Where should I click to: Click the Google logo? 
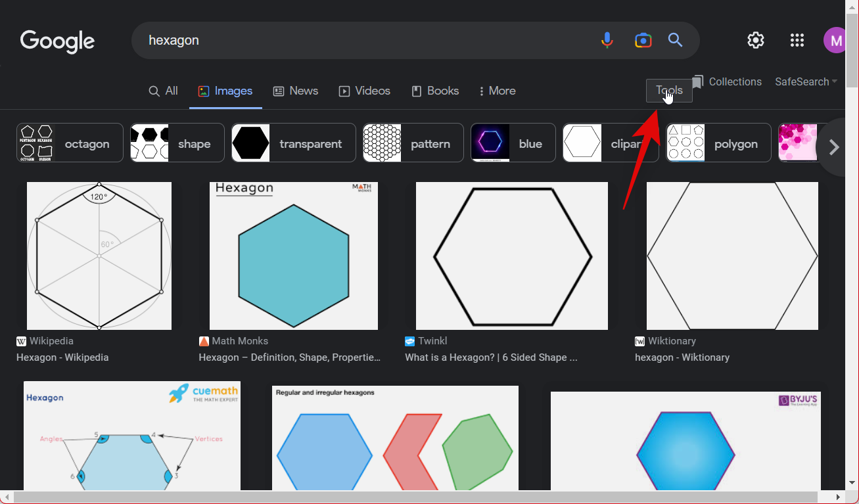[x=58, y=41]
